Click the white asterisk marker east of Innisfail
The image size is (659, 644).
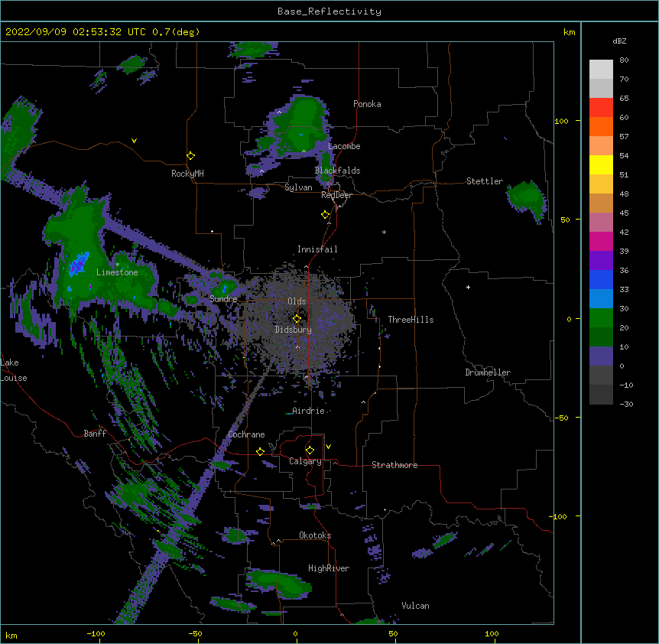384,232
